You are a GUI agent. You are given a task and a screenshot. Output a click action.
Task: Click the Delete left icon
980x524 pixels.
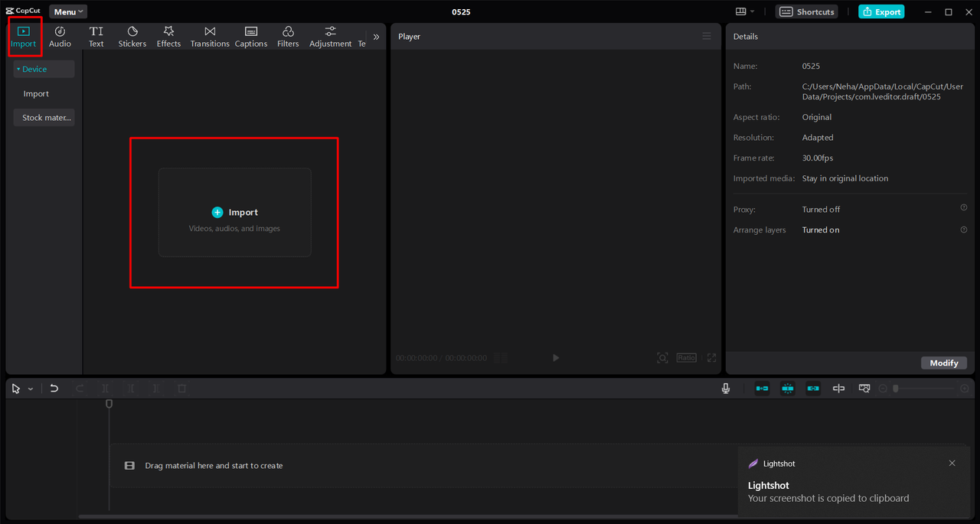click(131, 389)
